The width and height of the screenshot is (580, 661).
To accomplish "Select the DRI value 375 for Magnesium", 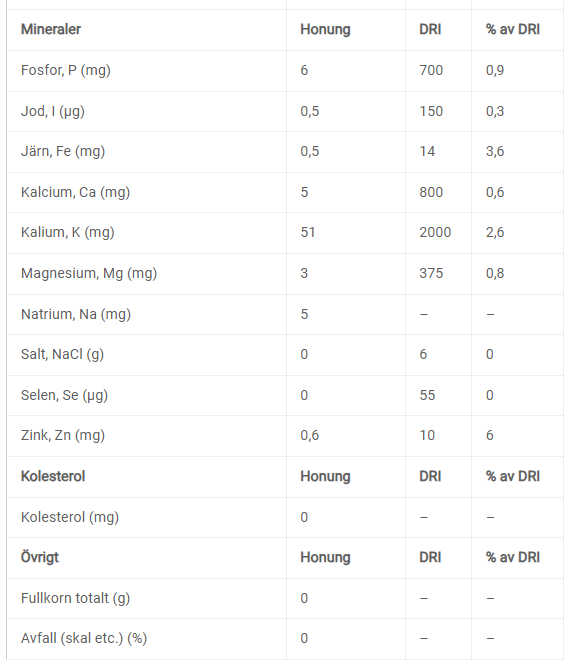I will pyautogui.click(x=431, y=274).
